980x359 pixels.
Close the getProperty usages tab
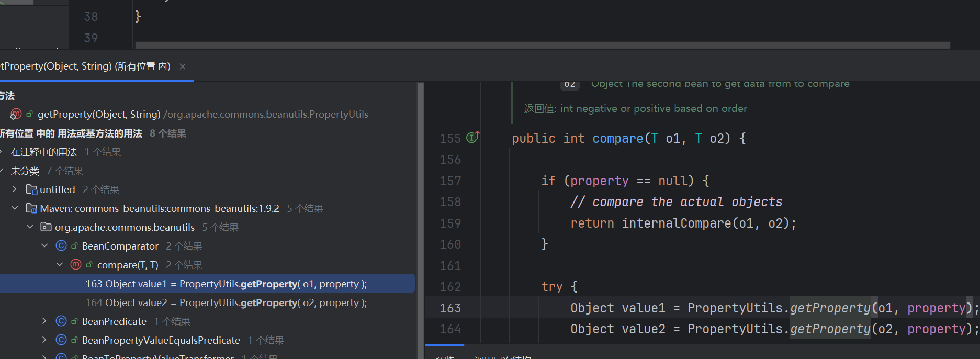click(183, 66)
